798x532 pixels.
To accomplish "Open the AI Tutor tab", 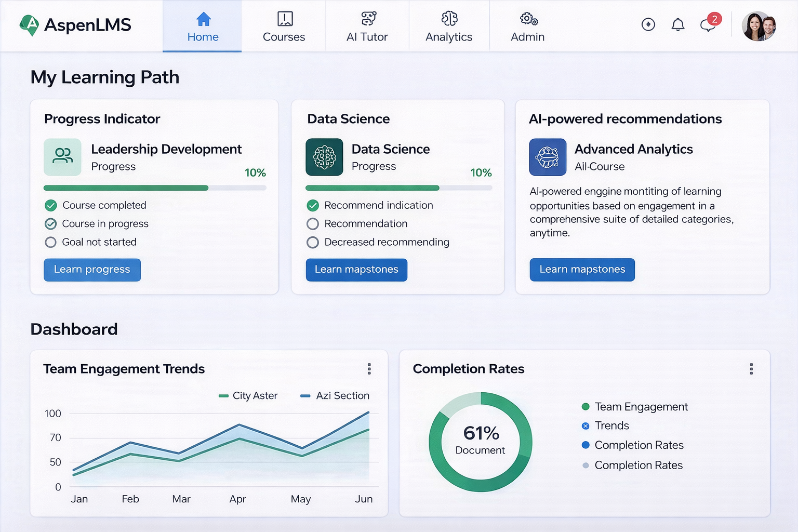I will pyautogui.click(x=367, y=26).
